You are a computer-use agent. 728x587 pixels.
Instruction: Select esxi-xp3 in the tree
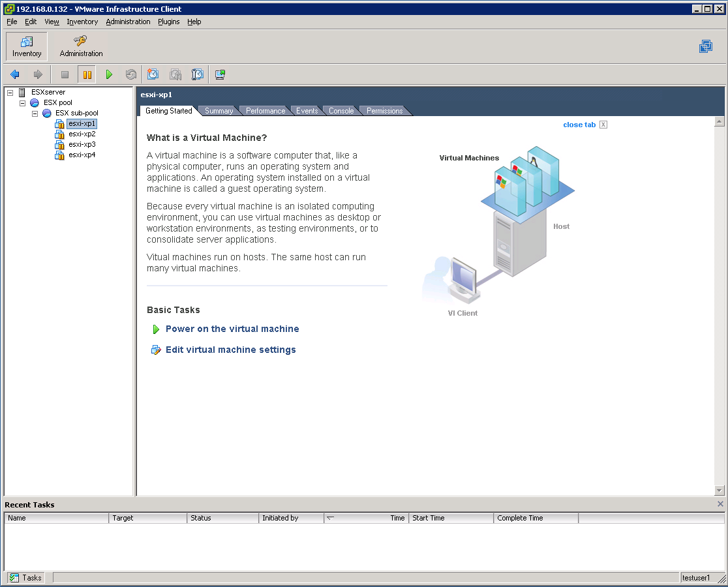point(82,144)
